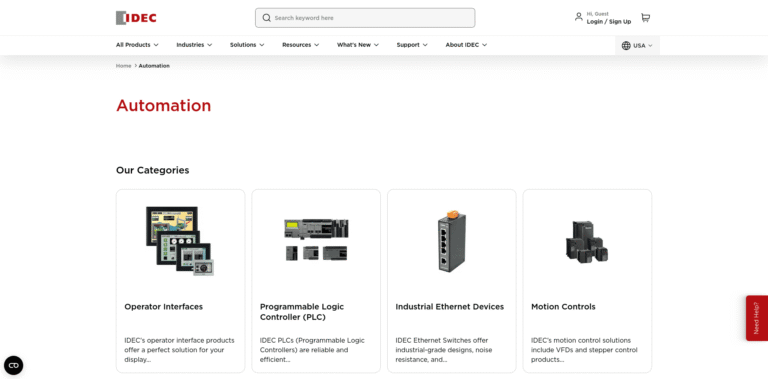Click the Login / Sign Up link

[609, 22]
